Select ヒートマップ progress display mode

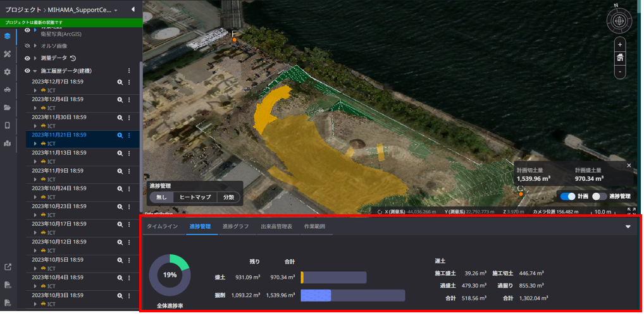(x=195, y=197)
